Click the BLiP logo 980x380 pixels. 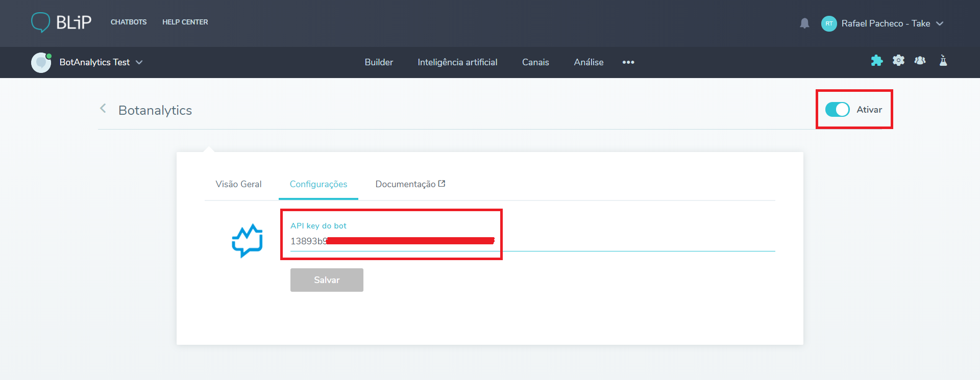61,22
